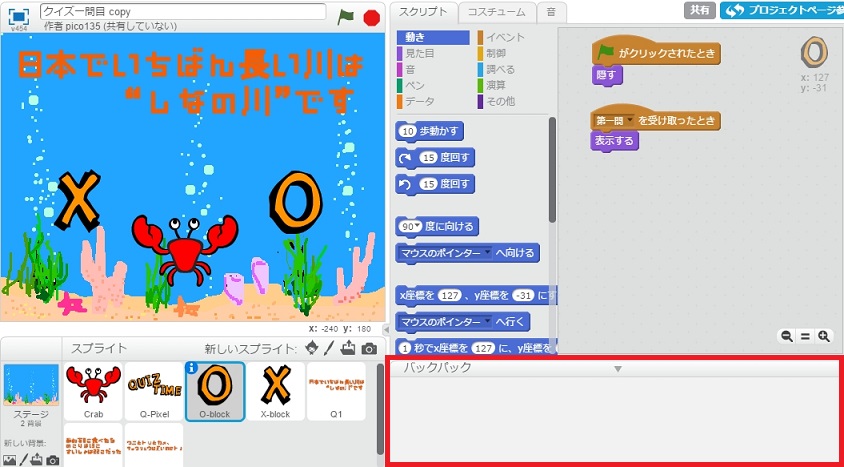
Task: Open 第一問 message dropdown in script block
Action: tap(630, 121)
